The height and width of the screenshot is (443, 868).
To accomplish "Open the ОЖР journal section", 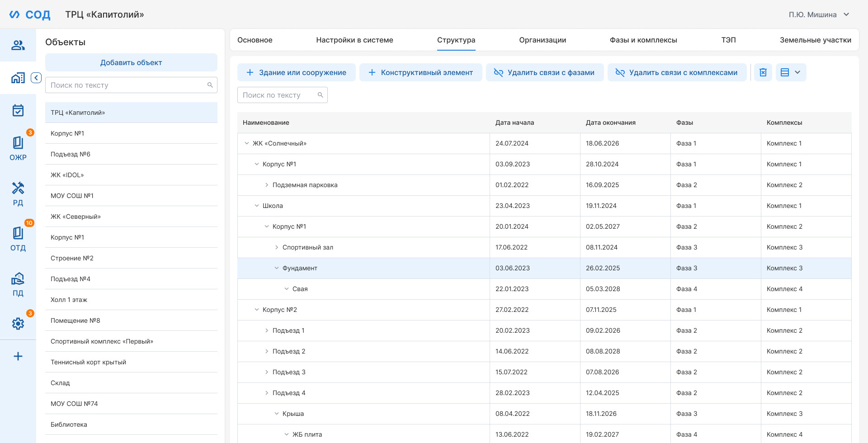I will tap(18, 148).
